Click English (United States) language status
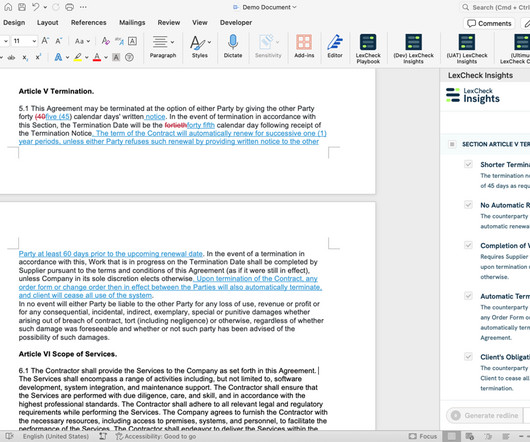 pyautogui.click(x=56, y=436)
